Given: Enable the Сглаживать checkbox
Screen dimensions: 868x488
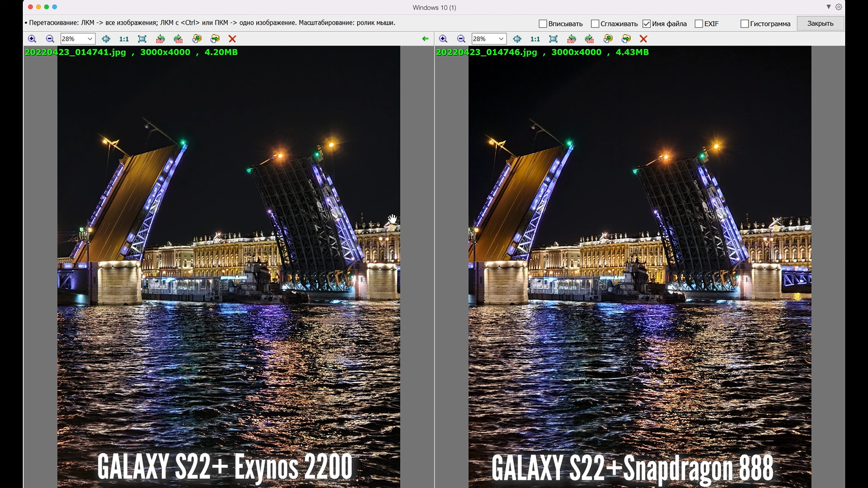Looking at the screenshot, I should tap(595, 24).
